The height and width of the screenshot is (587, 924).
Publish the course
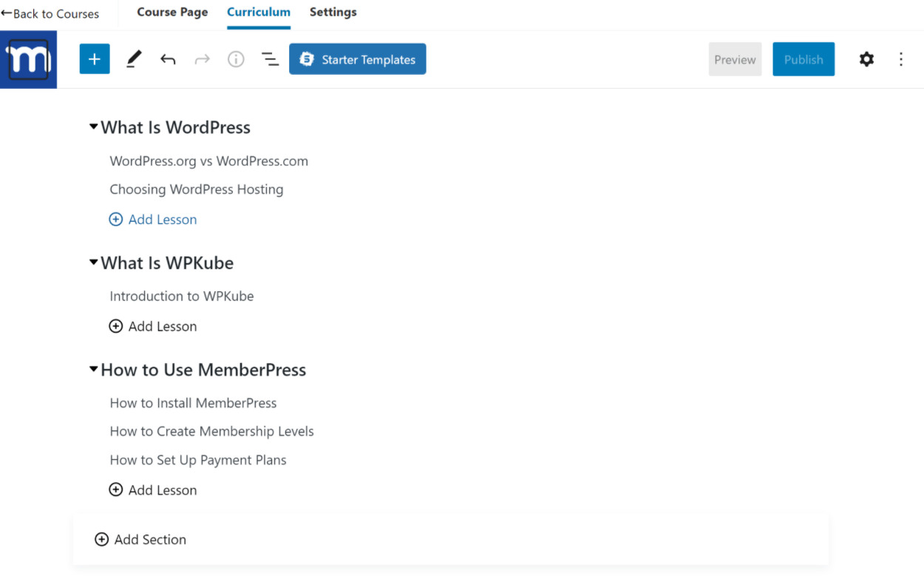(x=804, y=59)
